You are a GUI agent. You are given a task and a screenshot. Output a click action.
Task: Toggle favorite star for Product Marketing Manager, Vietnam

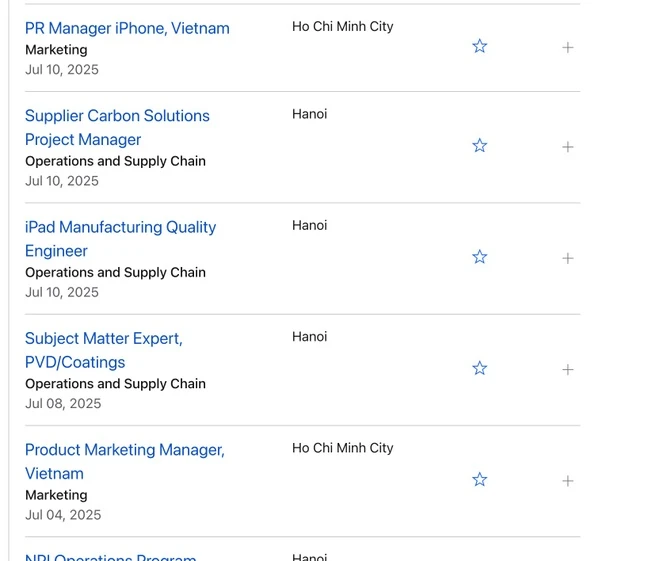pos(479,480)
